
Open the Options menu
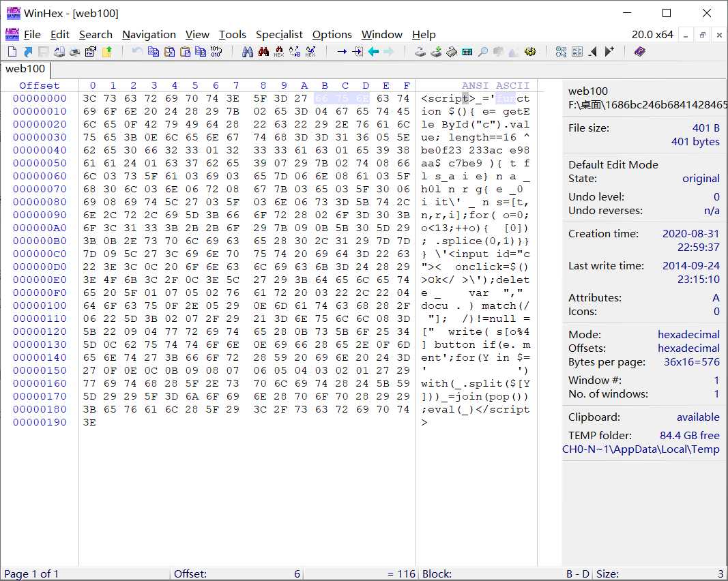(332, 35)
